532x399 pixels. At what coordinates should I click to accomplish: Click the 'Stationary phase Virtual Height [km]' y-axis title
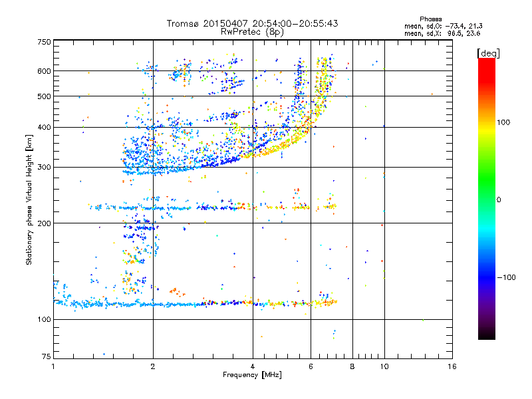[x=29, y=199]
